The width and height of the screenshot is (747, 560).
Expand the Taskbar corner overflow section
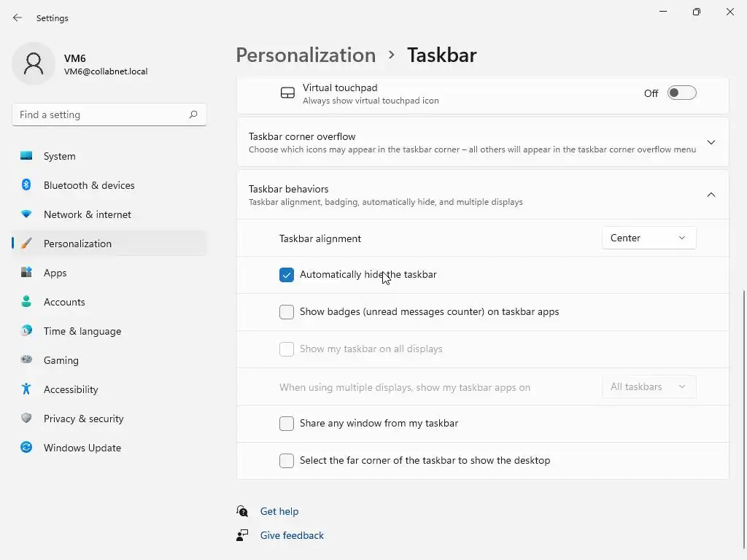(711, 142)
